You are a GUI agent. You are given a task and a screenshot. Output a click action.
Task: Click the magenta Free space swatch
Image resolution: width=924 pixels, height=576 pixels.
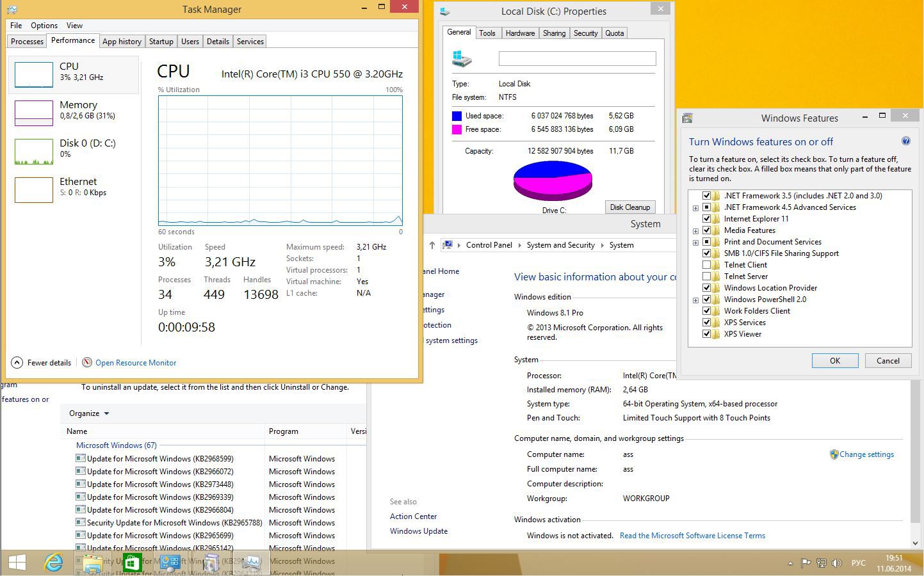(457, 129)
